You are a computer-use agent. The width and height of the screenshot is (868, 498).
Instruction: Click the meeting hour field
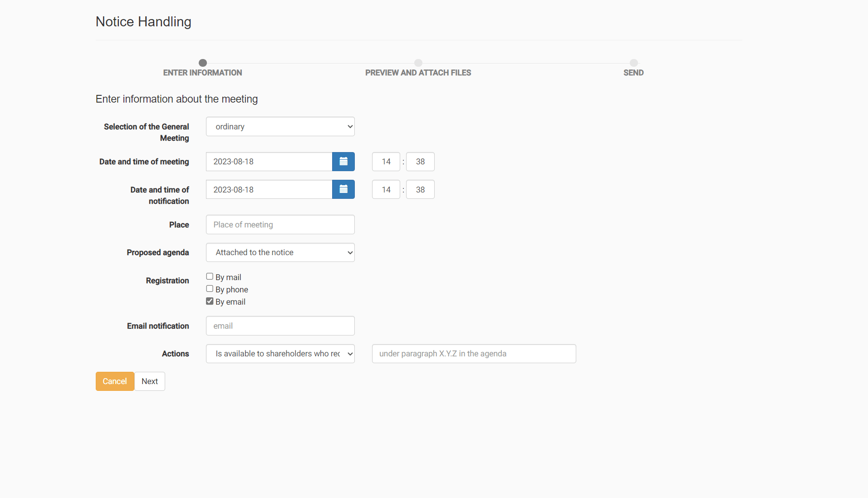386,162
